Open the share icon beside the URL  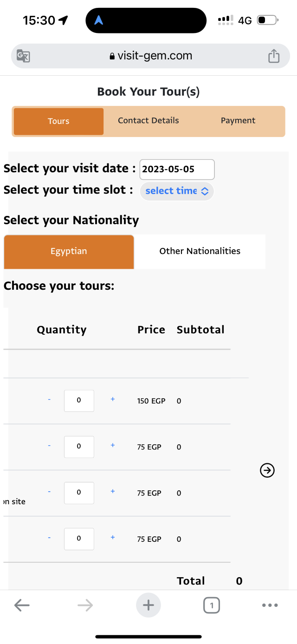pyautogui.click(x=274, y=56)
